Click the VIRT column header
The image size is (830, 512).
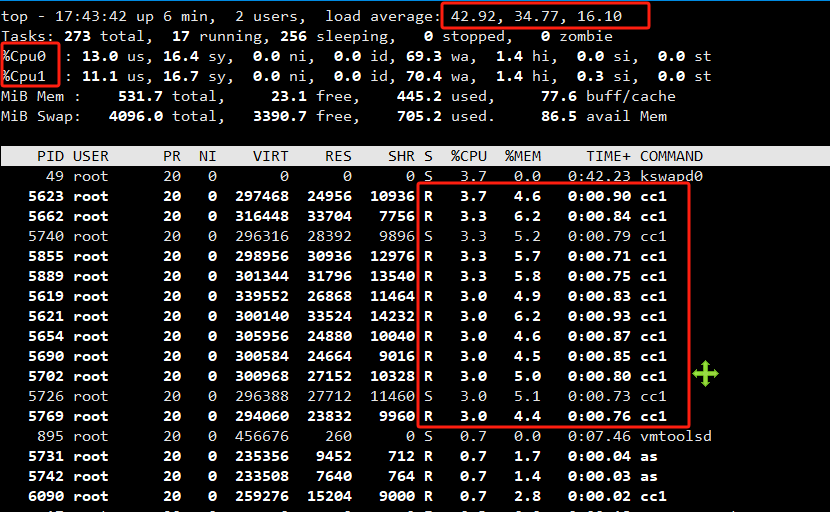271,156
